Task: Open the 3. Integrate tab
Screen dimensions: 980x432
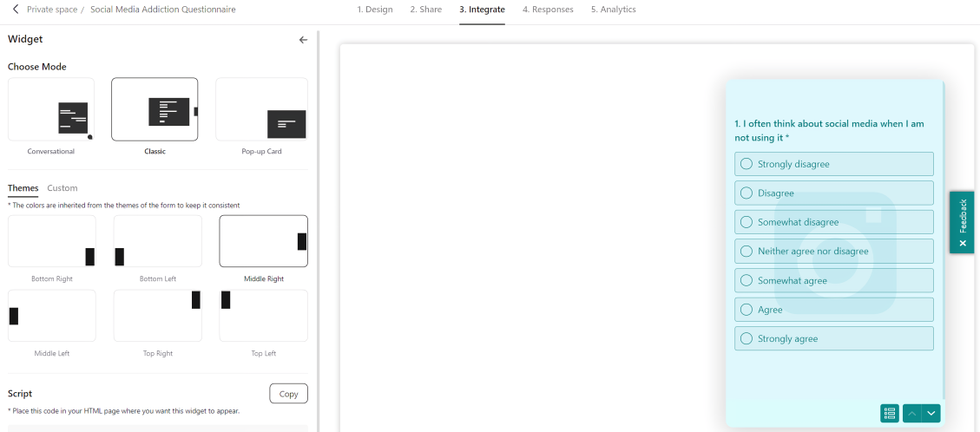Action: [x=482, y=10]
